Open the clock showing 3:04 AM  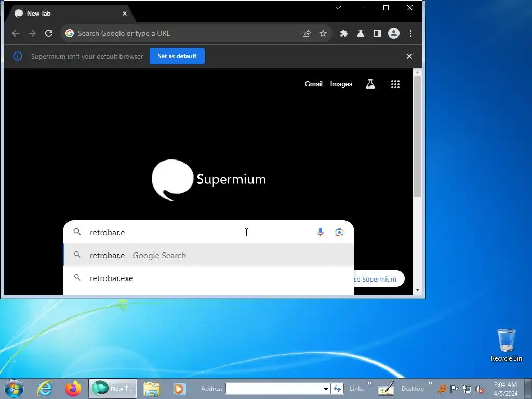tap(506, 389)
